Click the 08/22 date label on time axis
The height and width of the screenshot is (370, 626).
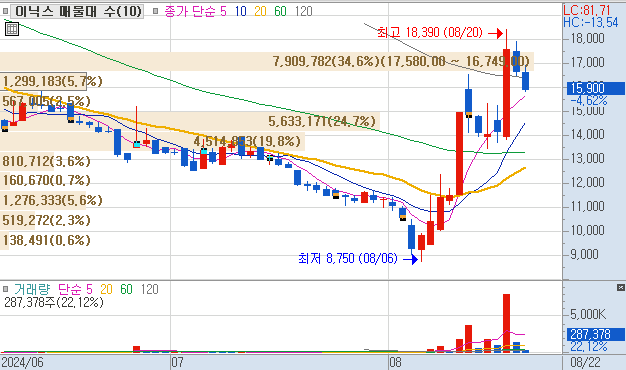585,362
